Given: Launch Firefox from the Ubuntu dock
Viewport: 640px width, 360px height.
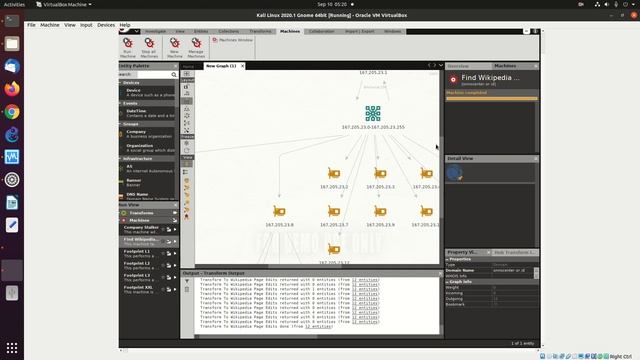Looking at the screenshot, I should (x=12, y=89).
